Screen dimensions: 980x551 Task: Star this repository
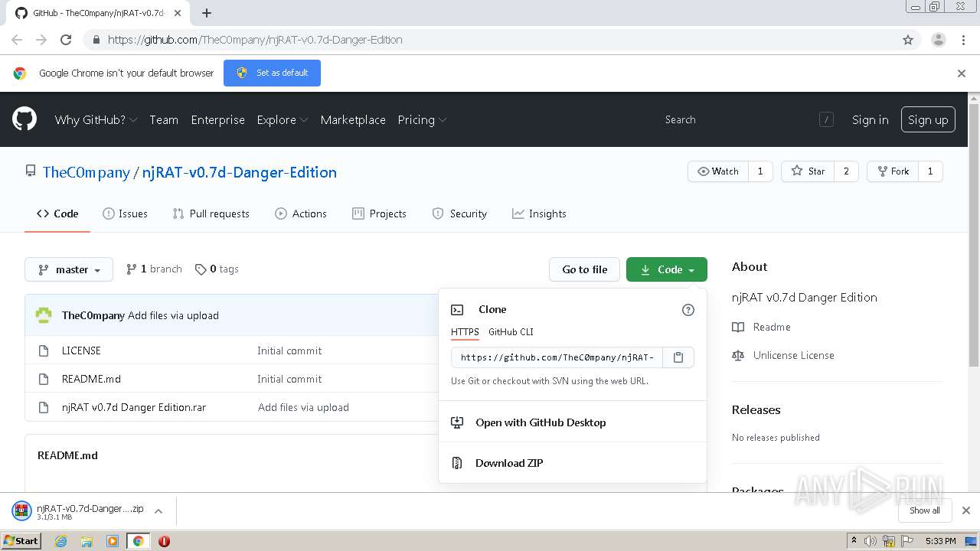pyautogui.click(x=808, y=171)
